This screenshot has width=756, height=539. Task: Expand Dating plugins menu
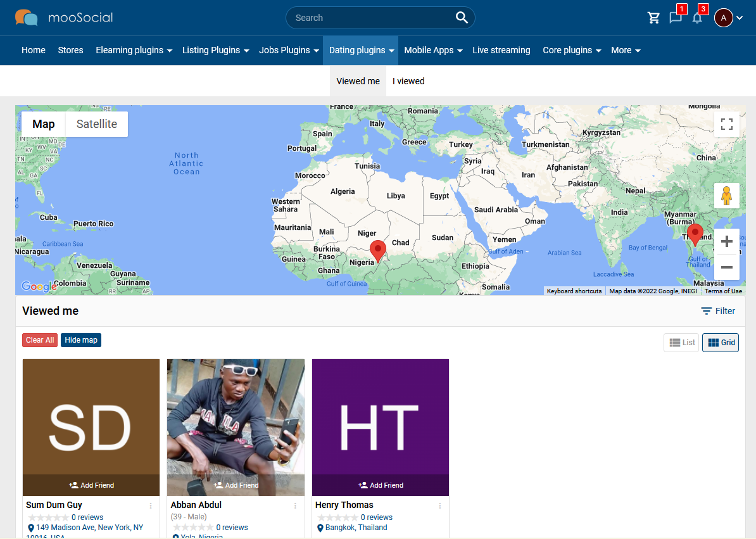pos(361,50)
